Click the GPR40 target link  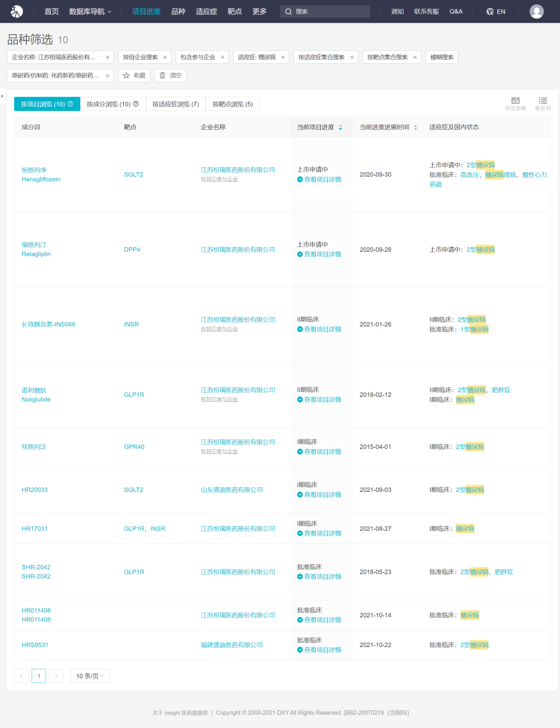134,447
